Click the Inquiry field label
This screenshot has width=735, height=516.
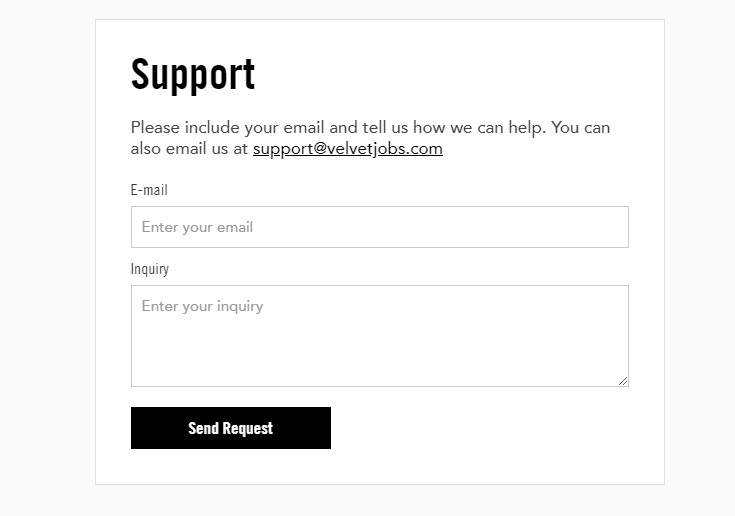(x=150, y=269)
